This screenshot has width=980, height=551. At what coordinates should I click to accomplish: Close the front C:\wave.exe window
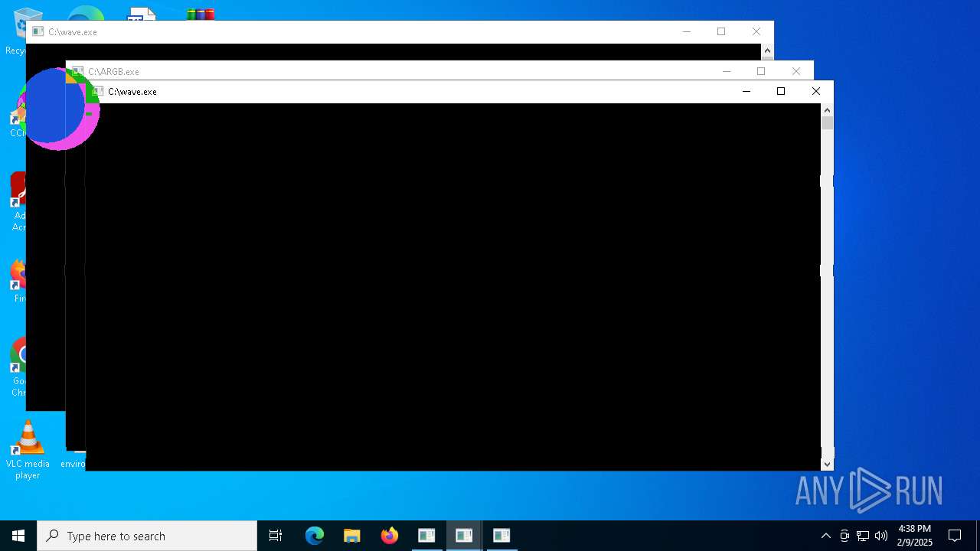816,91
